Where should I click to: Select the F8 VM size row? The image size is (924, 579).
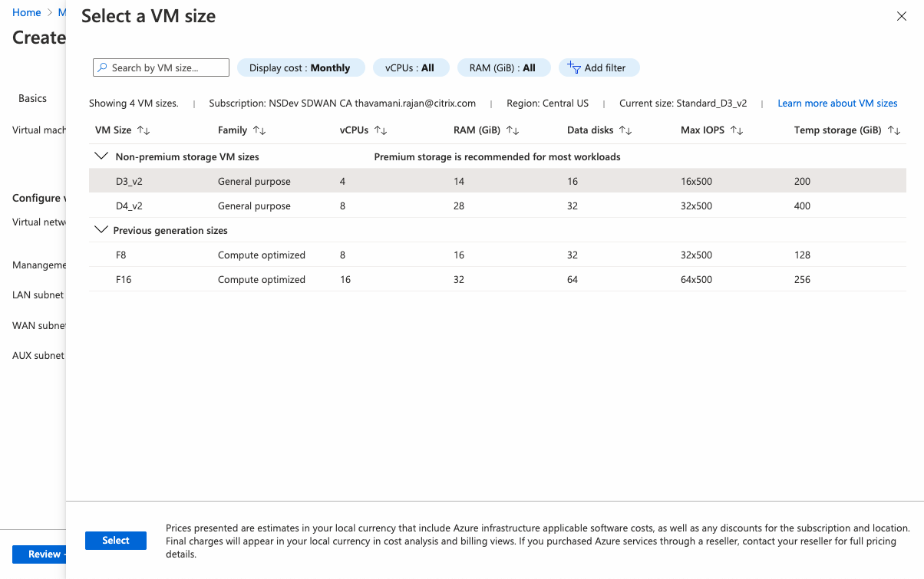coord(497,255)
